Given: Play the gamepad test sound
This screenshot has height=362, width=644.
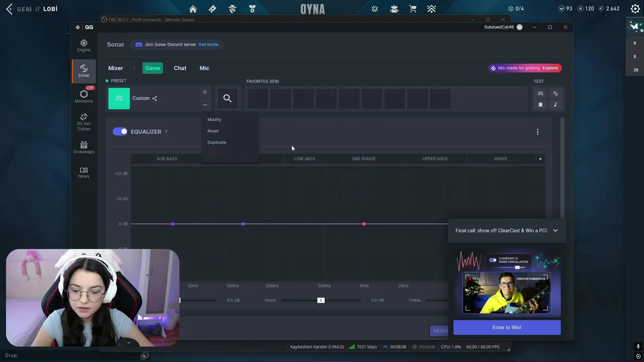Looking at the screenshot, I should pyautogui.click(x=540, y=94).
